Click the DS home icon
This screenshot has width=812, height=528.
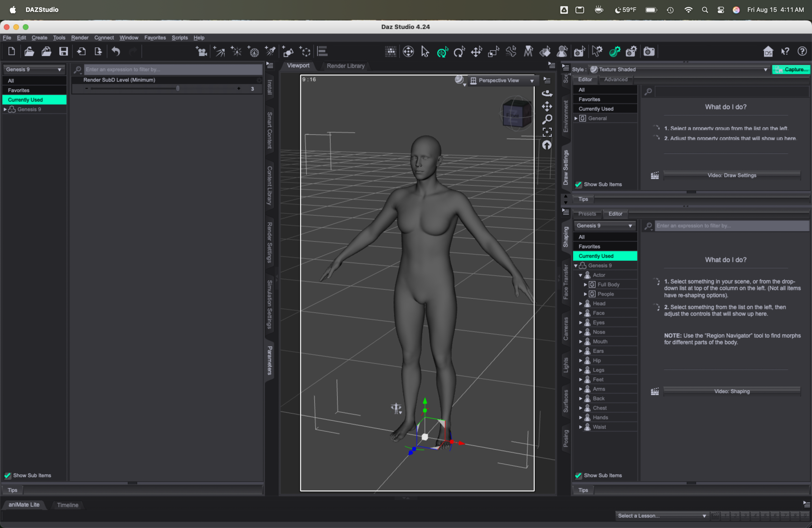tap(768, 52)
